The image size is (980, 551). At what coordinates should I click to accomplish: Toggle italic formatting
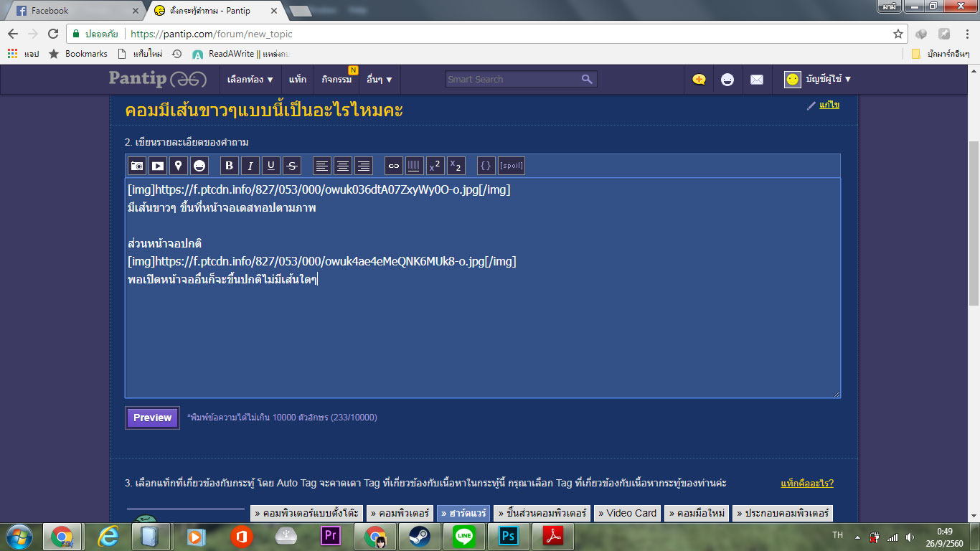(250, 166)
